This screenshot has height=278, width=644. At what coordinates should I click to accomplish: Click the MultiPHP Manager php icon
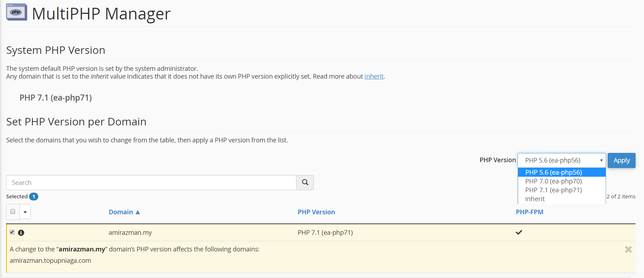tap(16, 12)
